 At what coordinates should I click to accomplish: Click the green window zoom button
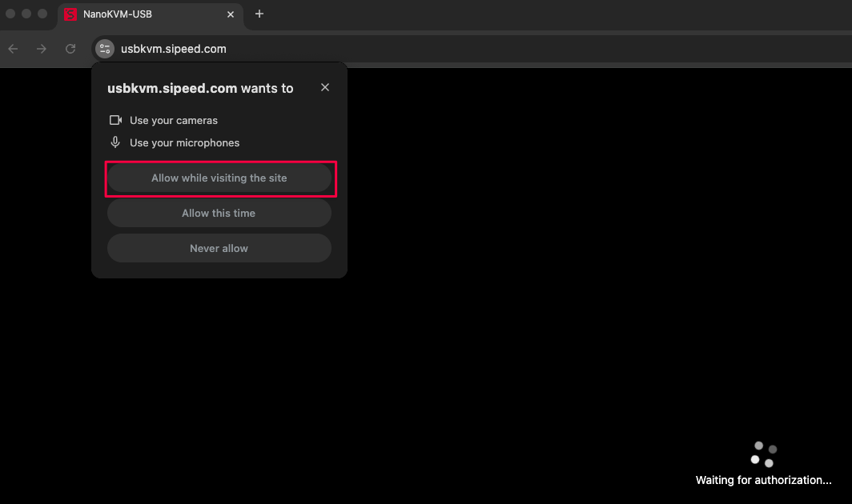click(42, 14)
